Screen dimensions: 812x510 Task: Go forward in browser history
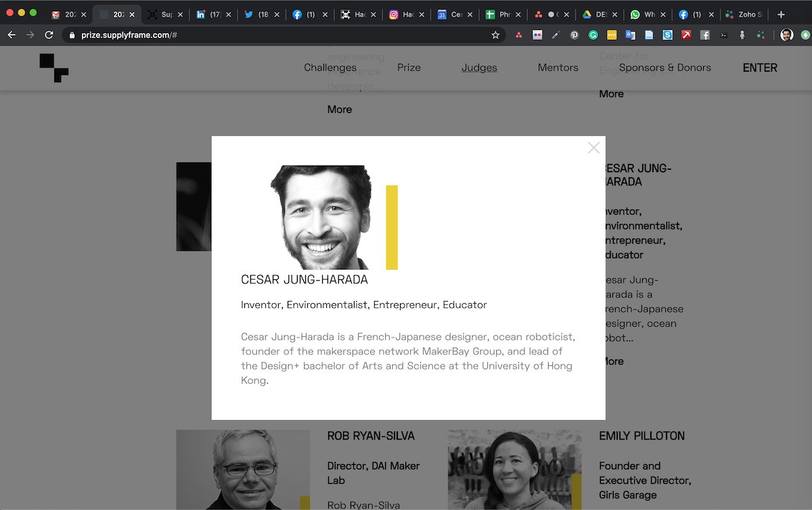click(30, 35)
